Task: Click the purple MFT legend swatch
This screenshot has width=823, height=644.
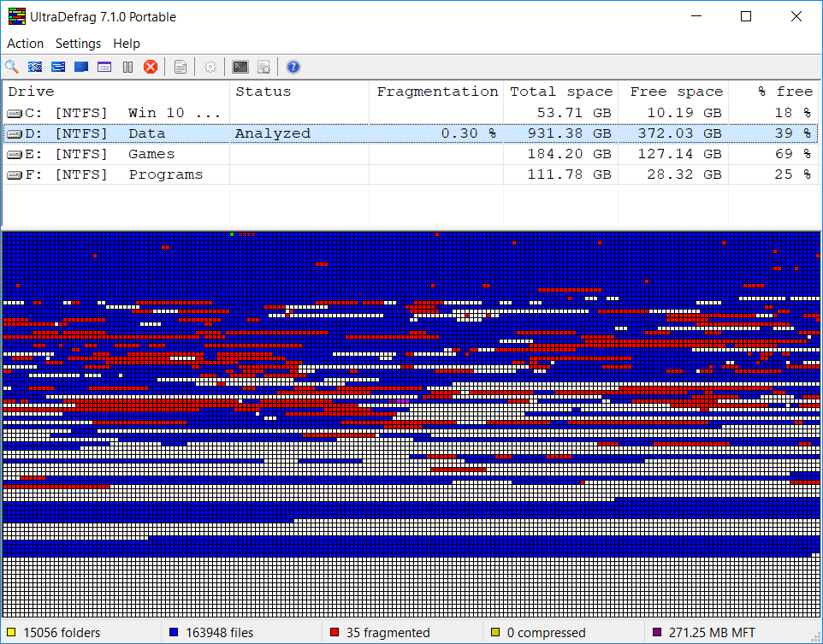Action: [657, 632]
